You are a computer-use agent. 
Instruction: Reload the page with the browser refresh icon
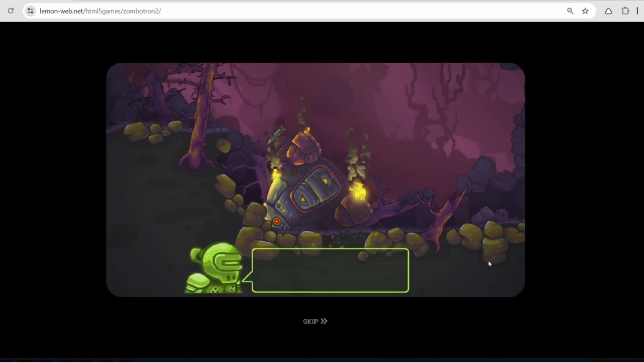coord(11,11)
